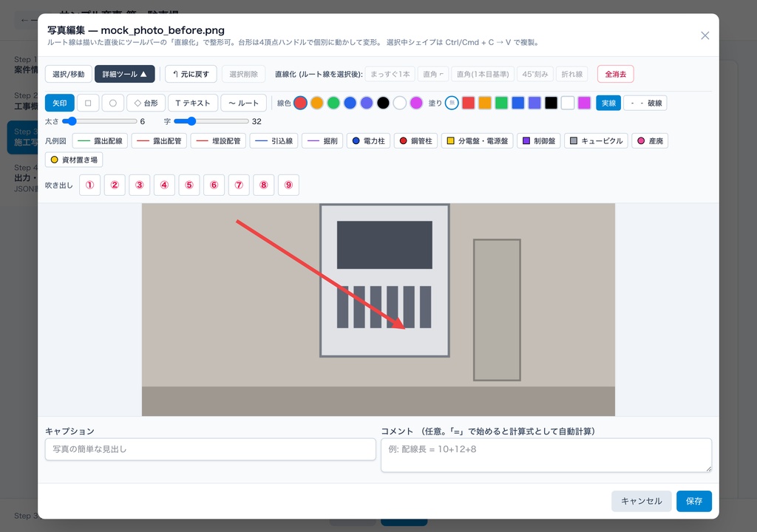The image size is (757, 532).
Task: Pick green line color swatch
Action: point(333,103)
